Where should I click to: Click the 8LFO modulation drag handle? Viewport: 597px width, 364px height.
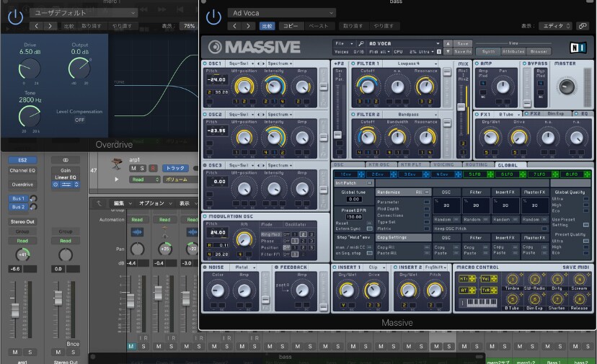coord(588,174)
